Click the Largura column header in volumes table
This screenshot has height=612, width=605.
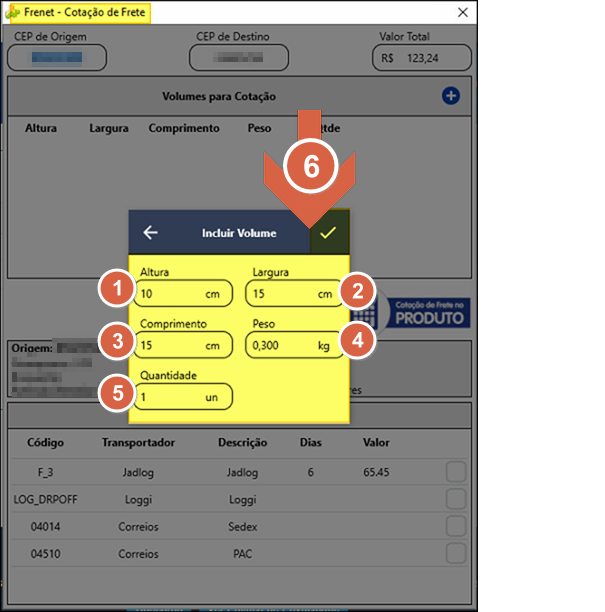tap(109, 128)
